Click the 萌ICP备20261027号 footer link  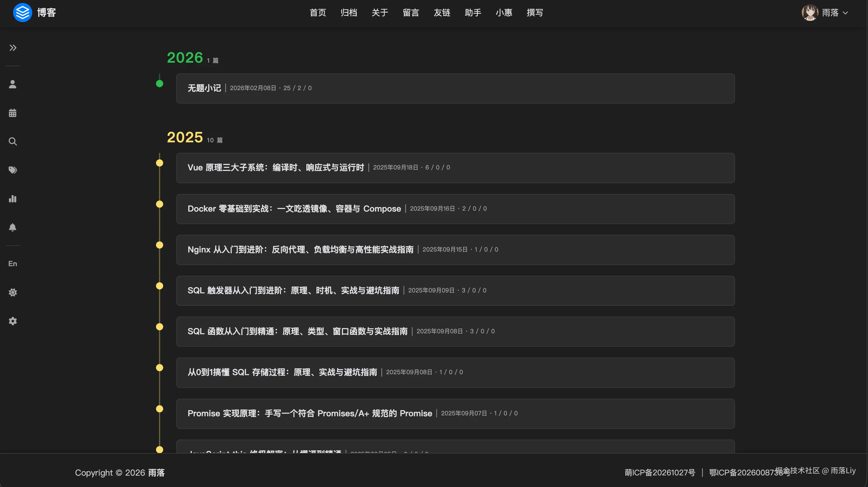[x=660, y=472]
